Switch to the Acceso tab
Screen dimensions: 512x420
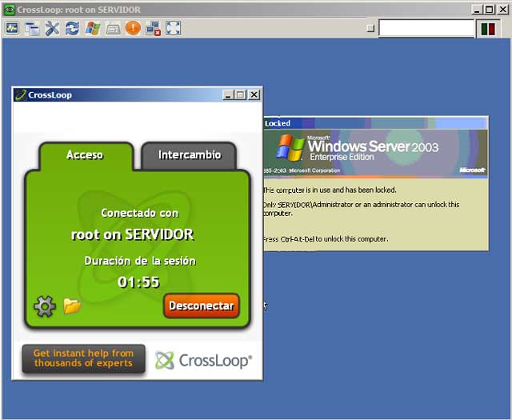85,154
